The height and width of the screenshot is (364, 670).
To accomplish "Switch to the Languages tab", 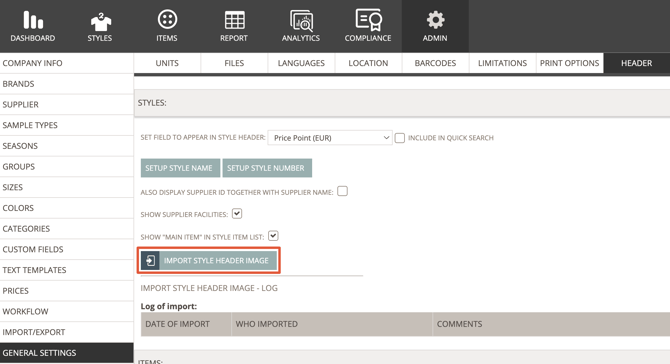I will pos(301,63).
